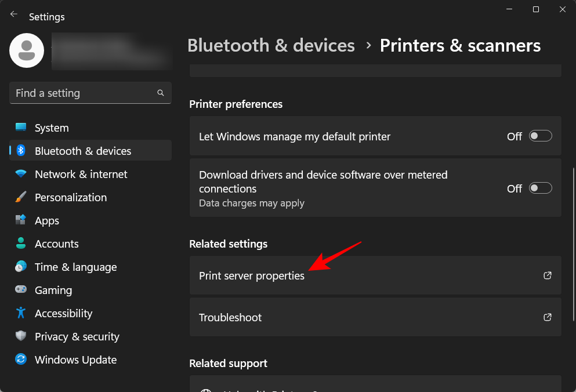Open the Troubleshoot related setting
The width and height of the screenshot is (576, 392).
click(375, 317)
